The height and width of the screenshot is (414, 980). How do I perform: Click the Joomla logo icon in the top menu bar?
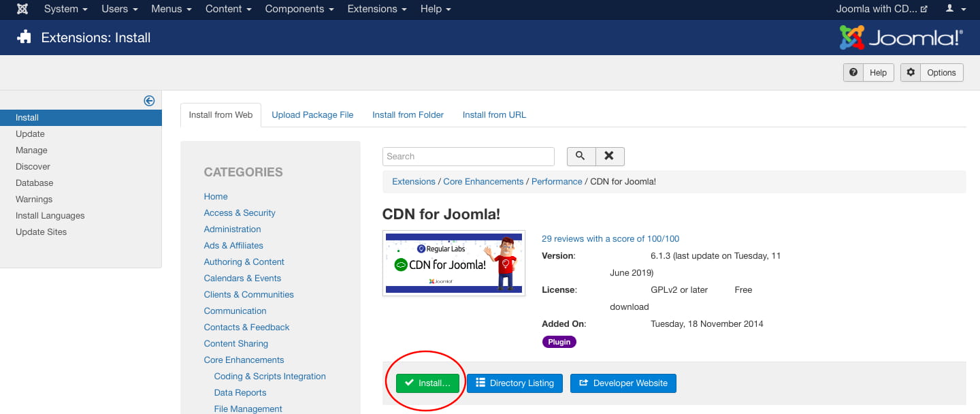[x=22, y=9]
